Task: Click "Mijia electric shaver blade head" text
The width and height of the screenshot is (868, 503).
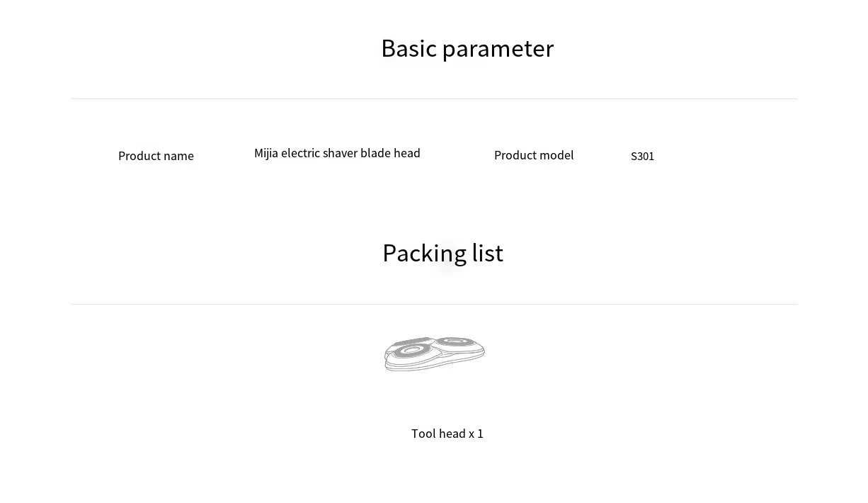Action: click(337, 153)
